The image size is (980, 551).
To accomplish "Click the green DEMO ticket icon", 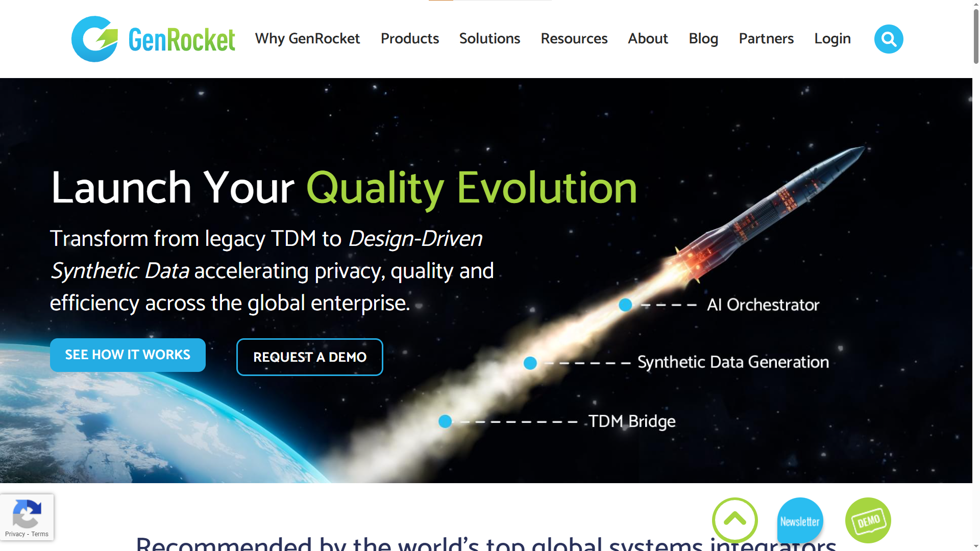I will (868, 520).
